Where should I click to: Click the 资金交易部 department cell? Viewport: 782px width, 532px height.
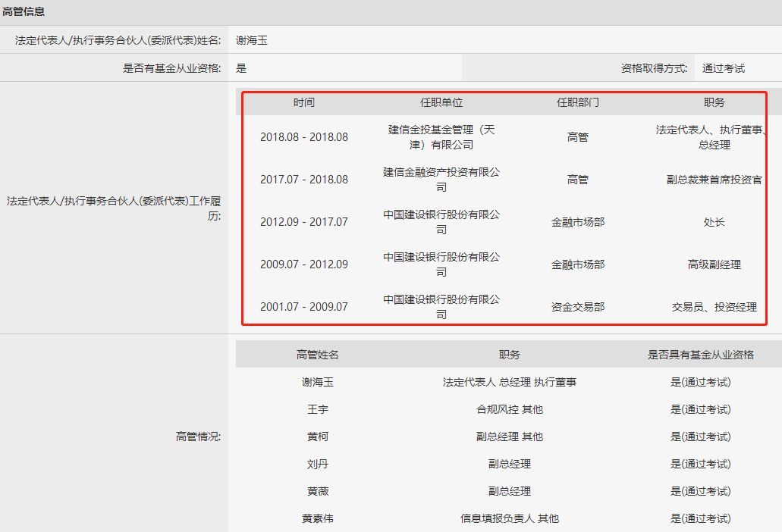pos(577,306)
